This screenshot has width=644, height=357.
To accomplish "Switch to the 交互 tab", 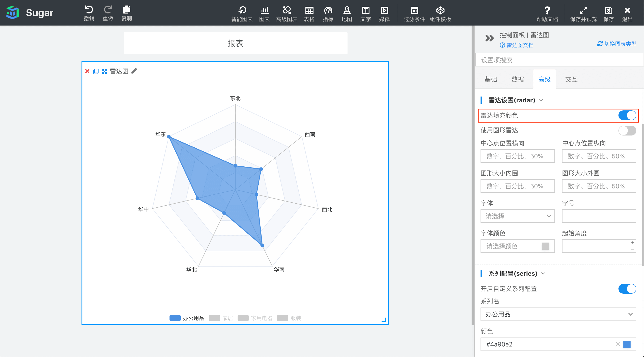I will (571, 80).
